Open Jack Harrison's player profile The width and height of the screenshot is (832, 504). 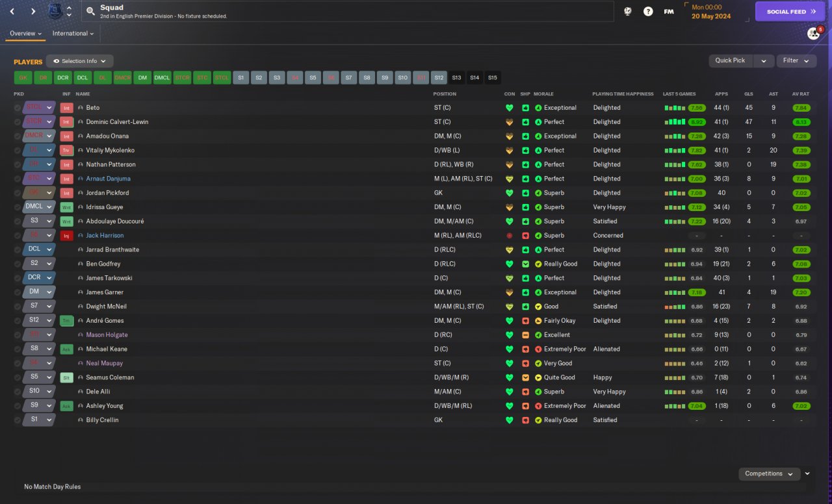point(105,236)
